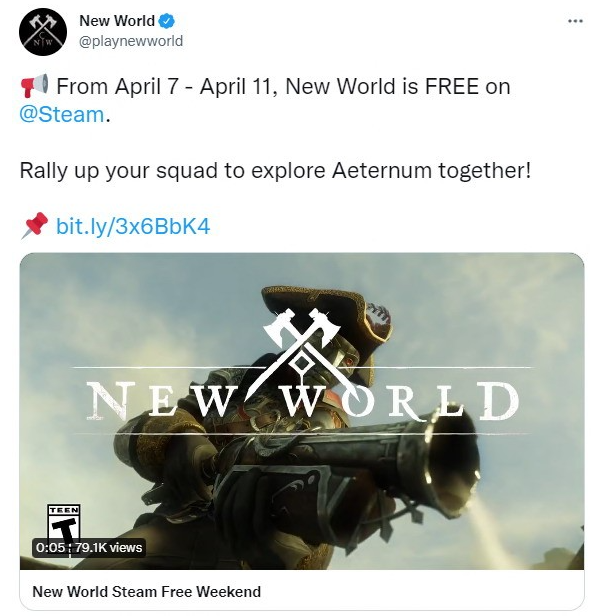The height and width of the screenshot is (616, 591).
Task: Open the New World Steam Free Weekend card title
Action: coord(147,592)
